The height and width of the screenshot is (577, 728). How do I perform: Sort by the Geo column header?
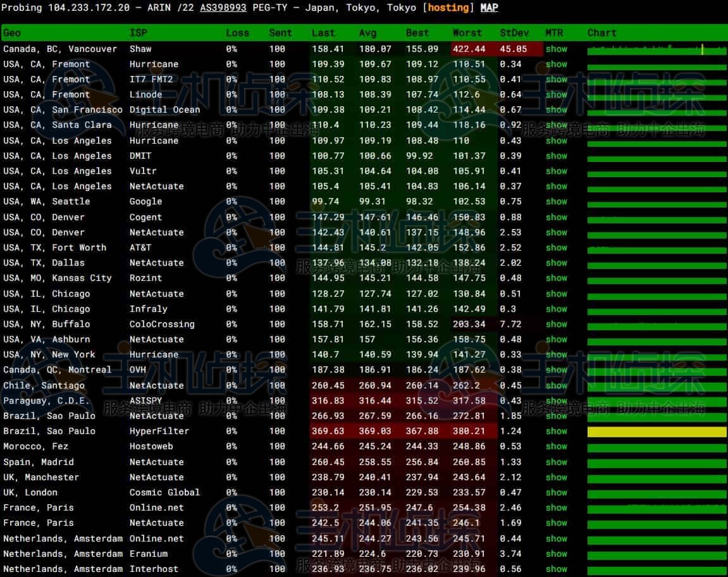tap(12, 33)
